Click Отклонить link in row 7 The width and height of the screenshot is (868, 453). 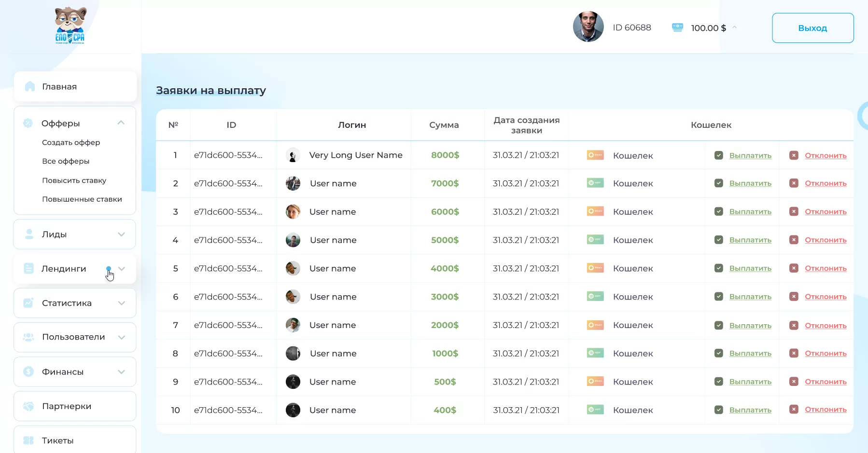click(826, 325)
